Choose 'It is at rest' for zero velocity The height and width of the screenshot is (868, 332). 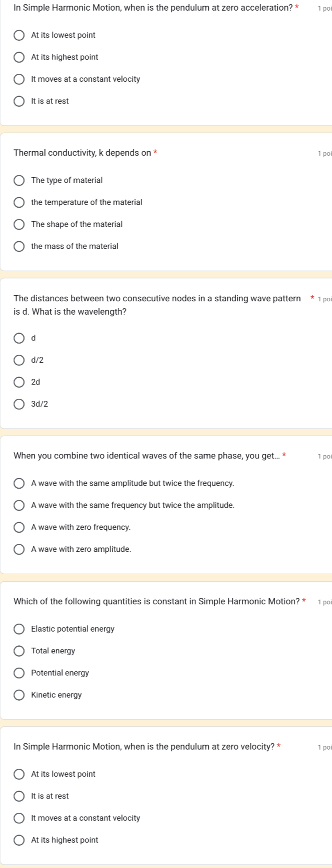point(19,796)
